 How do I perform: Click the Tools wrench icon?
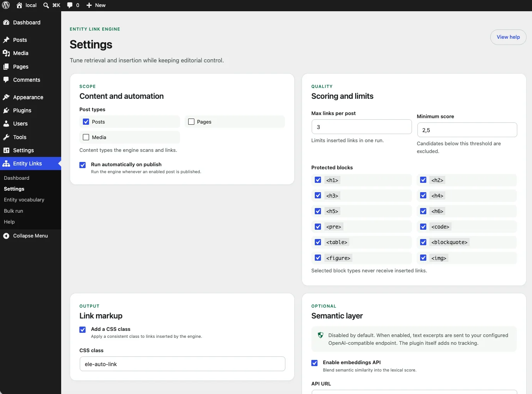pyautogui.click(x=6, y=137)
